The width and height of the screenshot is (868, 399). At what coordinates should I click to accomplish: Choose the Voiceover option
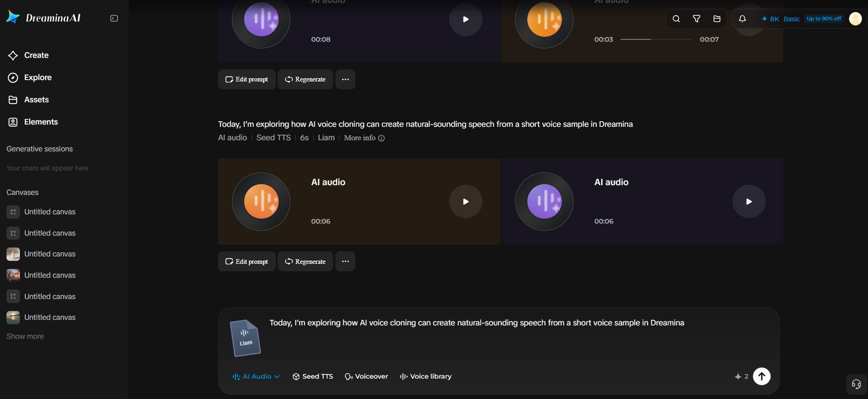(366, 376)
